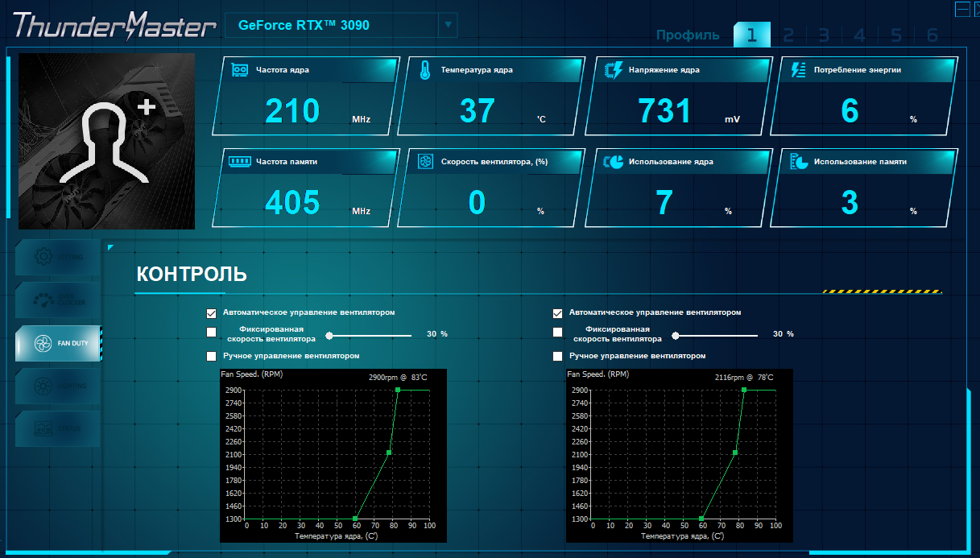The height and width of the screenshot is (558, 980).
Task: Click the memory usage (Использование памяти) icon
Action: [x=799, y=162]
